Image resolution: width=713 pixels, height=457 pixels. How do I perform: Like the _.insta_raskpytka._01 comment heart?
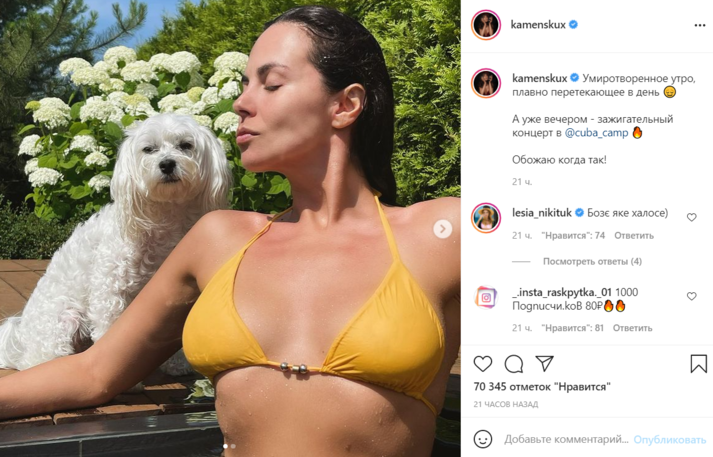tap(692, 296)
